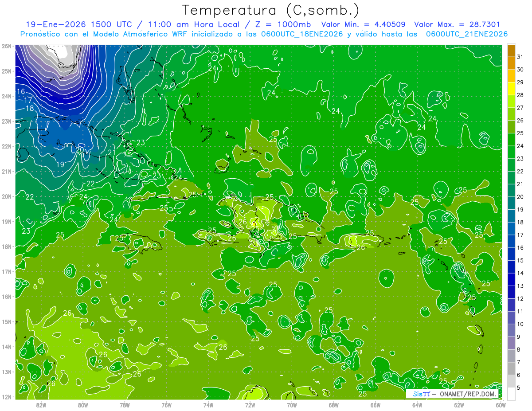The image size is (532, 411).
Task: Click the latitude axis label "16N"
Action: (x=6, y=297)
